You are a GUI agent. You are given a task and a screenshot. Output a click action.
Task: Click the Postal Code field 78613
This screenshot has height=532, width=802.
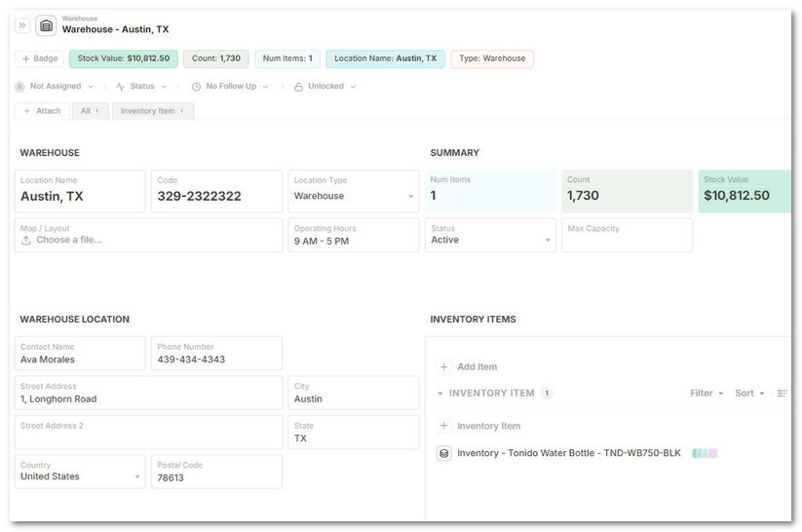[x=217, y=472]
